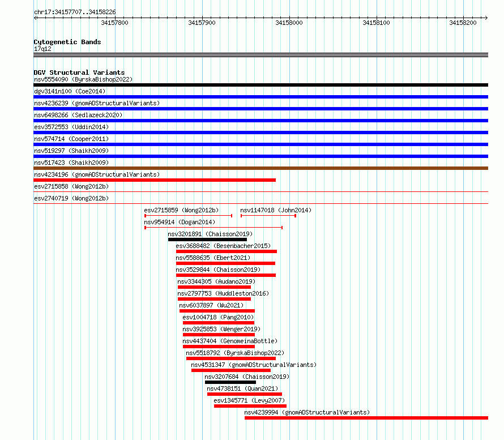
Task: Open nsv954914 (Dogan2014) label
Action: pyautogui.click(x=180, y=222)
